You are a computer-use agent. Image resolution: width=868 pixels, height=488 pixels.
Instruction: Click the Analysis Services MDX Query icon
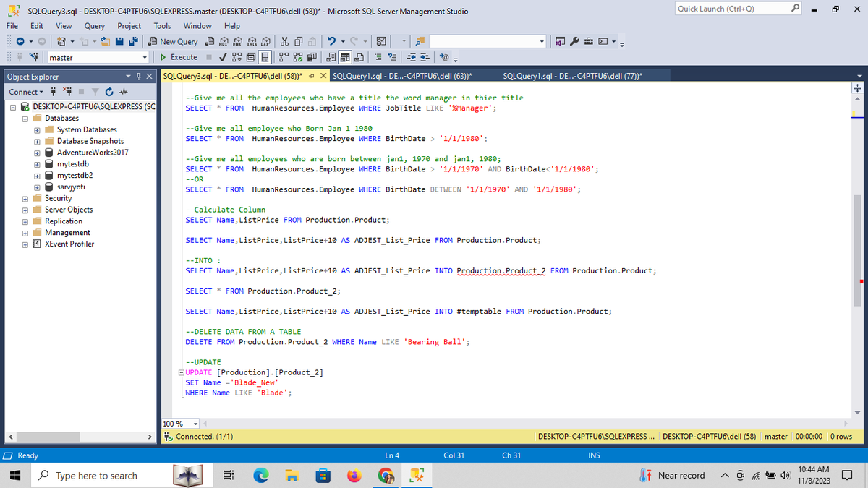click(224, 42)
